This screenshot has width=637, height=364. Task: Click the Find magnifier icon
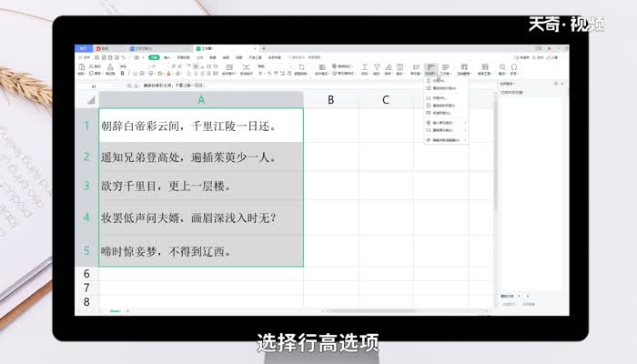[502, 67]
